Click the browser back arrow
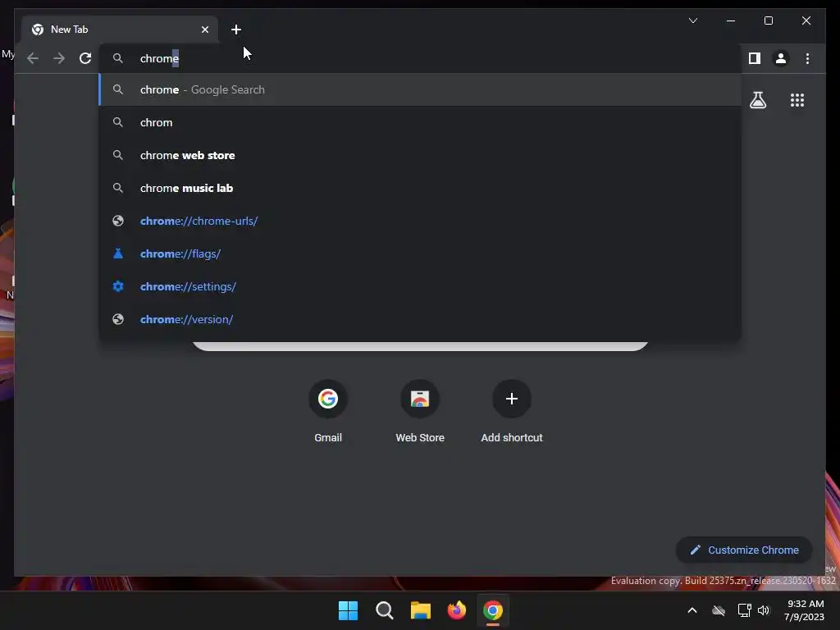This screenshot has width=840, height=630. 33,58
